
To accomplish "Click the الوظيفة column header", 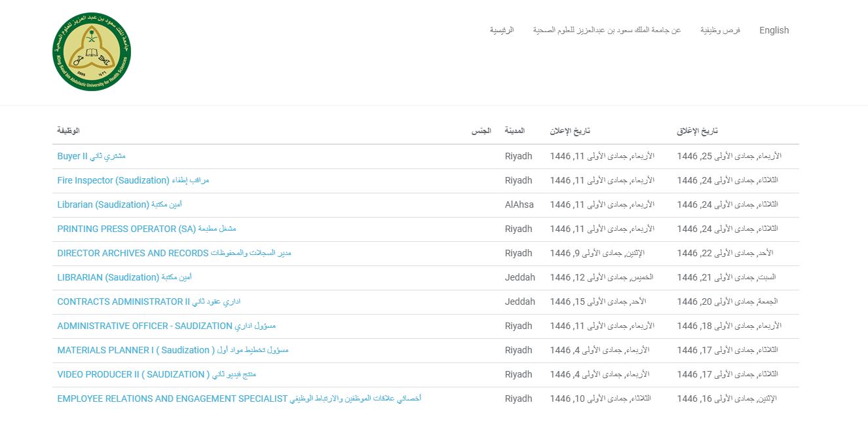I will 68,131.
